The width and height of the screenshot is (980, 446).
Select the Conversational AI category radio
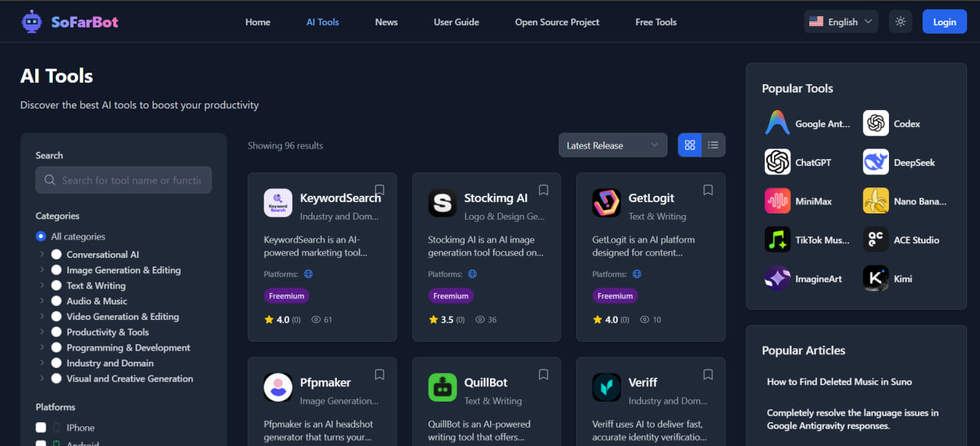pyautogui.click(x=57, y=254)
